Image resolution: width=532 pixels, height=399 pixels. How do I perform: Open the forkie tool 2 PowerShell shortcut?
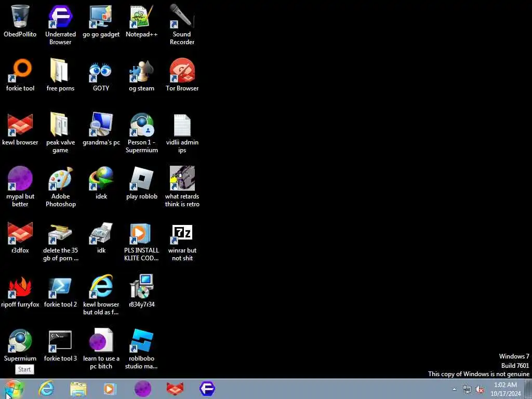(x=60, y=291)
